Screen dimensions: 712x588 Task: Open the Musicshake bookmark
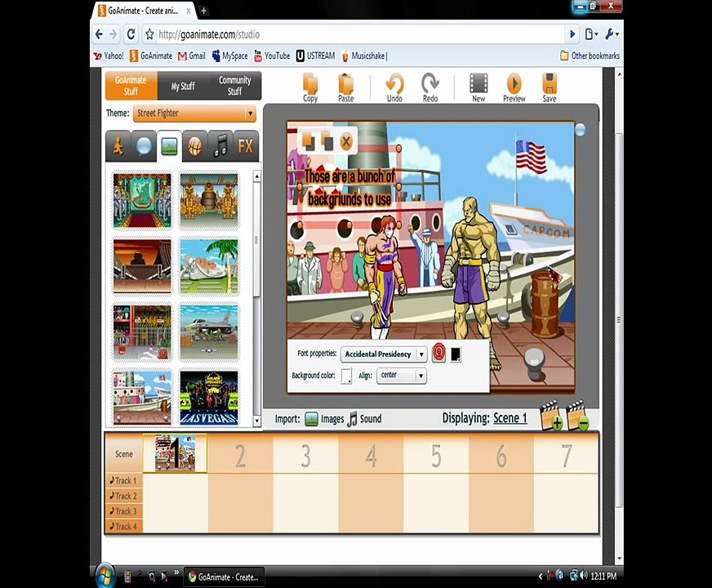(364, 56)
